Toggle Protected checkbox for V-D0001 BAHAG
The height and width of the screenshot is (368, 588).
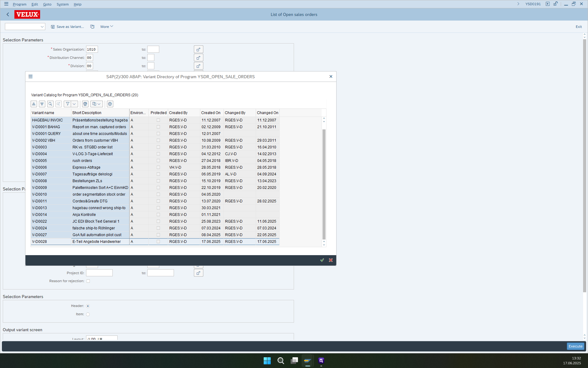(x=158, y=127)
